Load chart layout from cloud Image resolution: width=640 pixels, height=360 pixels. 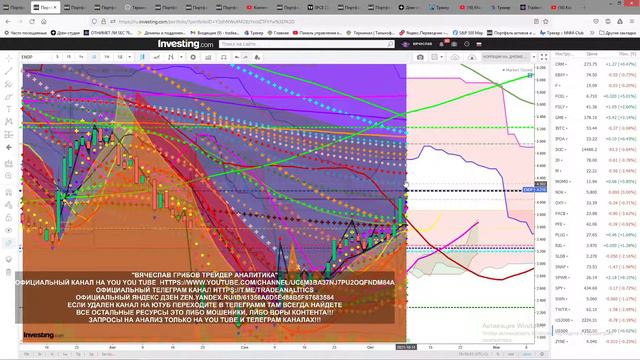click(x=455, y=57)
